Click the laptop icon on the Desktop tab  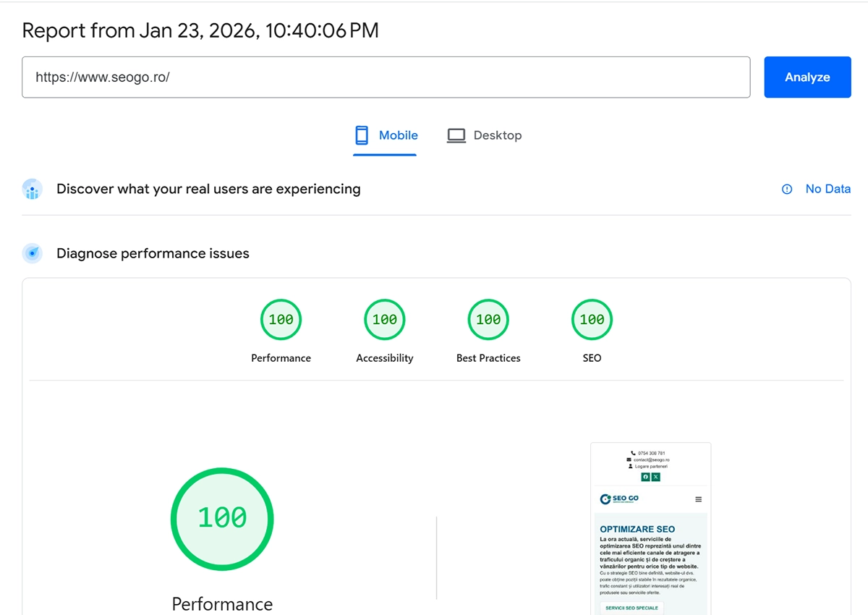pos(456,135)
